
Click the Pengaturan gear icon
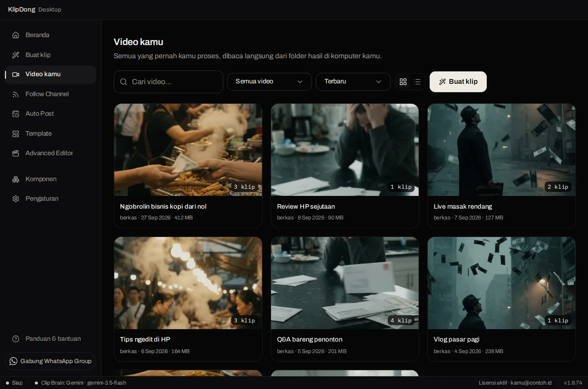coord(16,199)
